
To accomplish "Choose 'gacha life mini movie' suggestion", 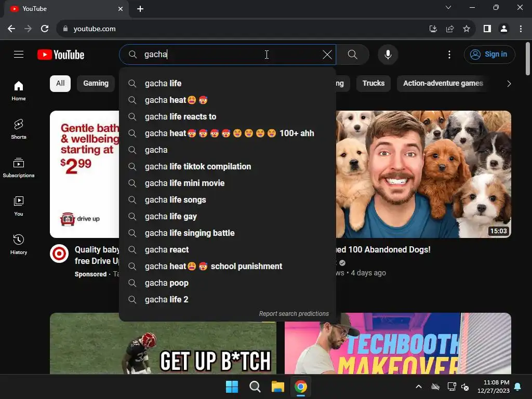I will (228, 183).
